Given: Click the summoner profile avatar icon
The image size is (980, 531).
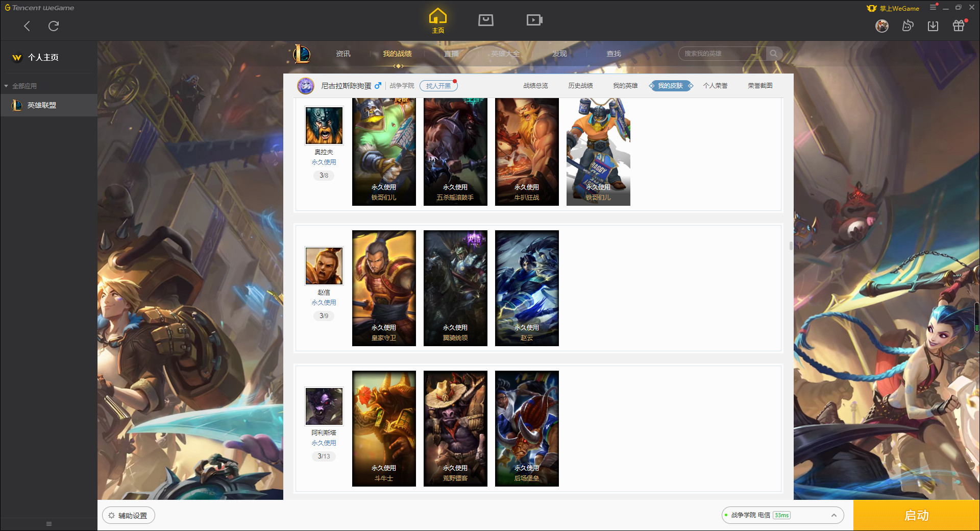Looking at the screenshot, I should pyautogui.click(x=306, y=86).
